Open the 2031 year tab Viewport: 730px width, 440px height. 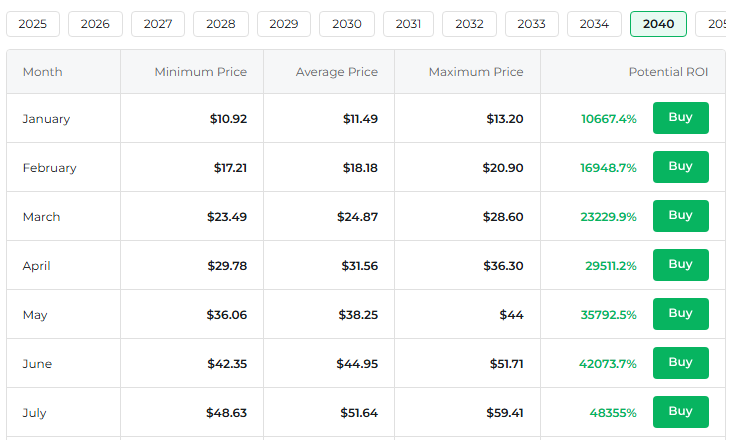click(x=408, y=24)
